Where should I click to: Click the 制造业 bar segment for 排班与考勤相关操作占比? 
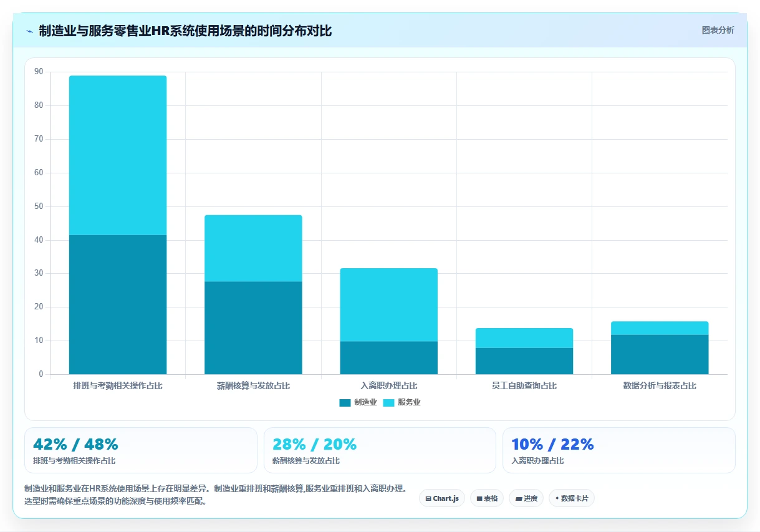point(118,304)
